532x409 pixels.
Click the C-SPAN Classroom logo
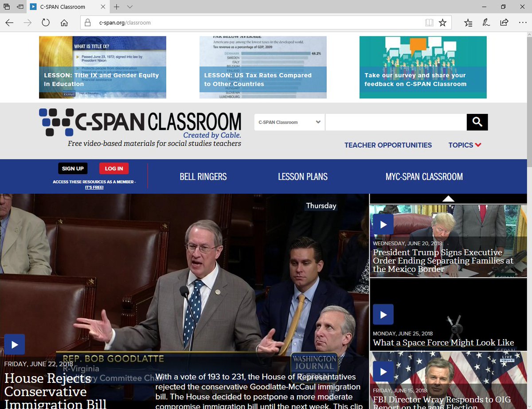coord(140,127)
